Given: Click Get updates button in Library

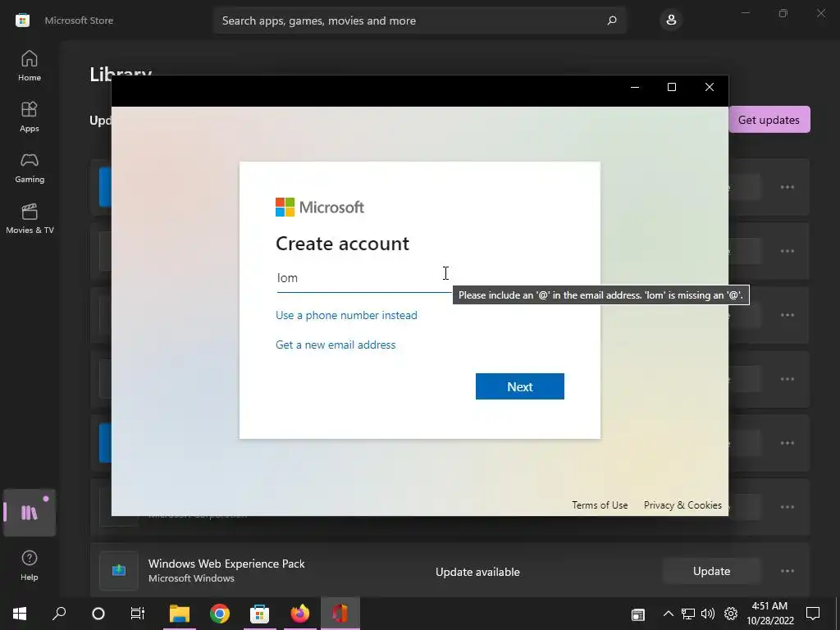Looking at the screenshot, I should 769,120.
